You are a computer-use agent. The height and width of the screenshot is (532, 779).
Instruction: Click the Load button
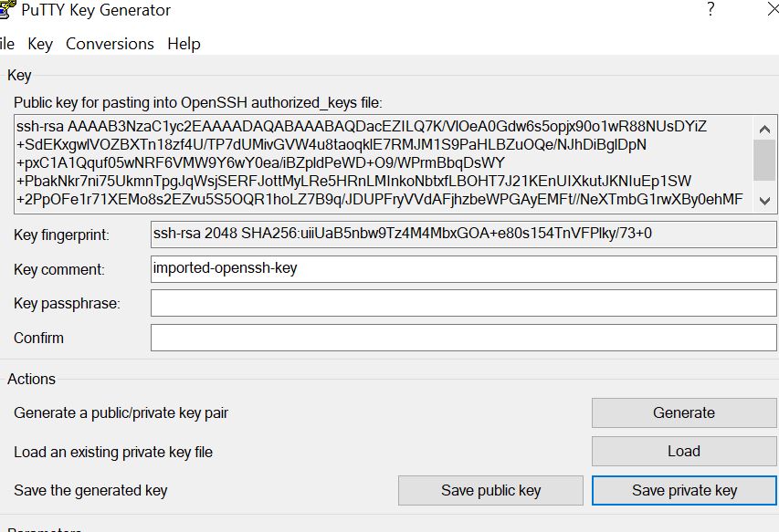(x=684, y=451)
